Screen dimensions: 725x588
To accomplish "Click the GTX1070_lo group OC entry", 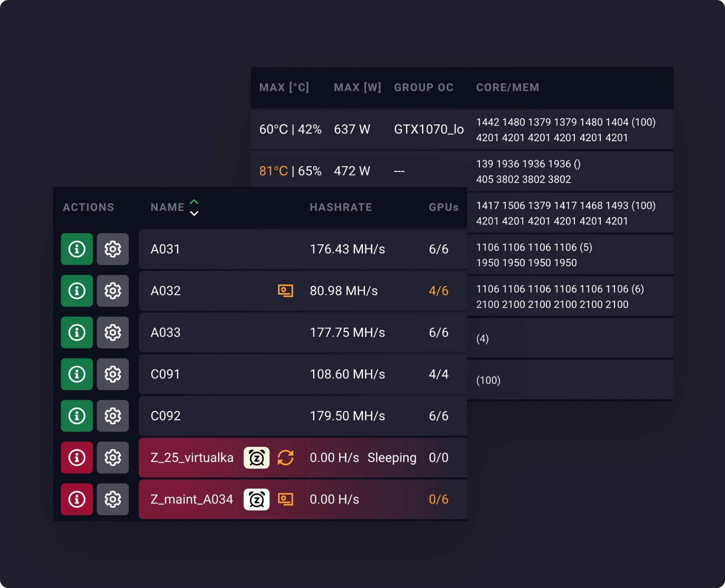I will [428, 129].
